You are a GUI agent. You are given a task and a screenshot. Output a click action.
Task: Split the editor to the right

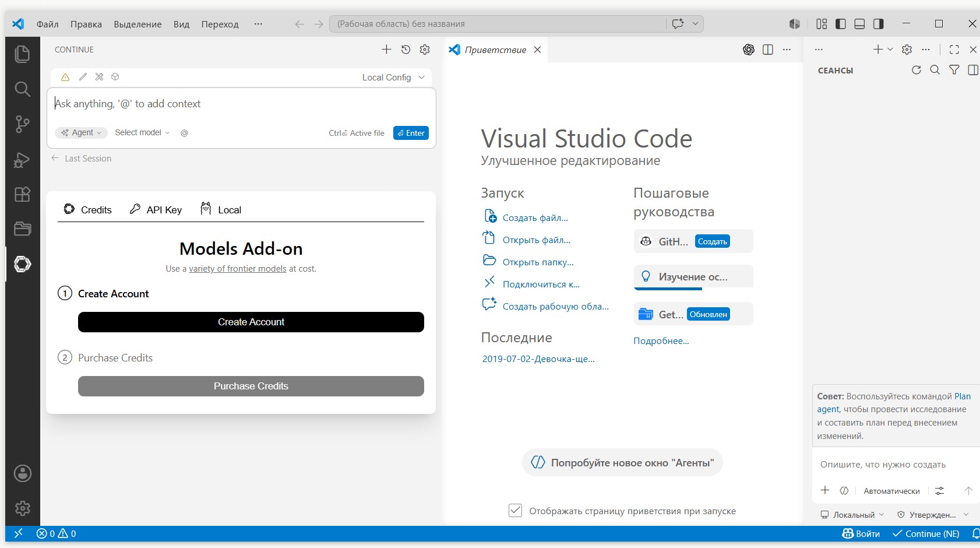(x=768, y=50)
